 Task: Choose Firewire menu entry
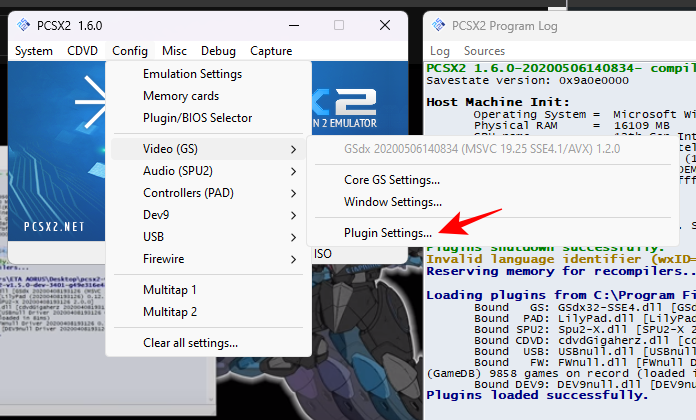click(x=208, y=259)
